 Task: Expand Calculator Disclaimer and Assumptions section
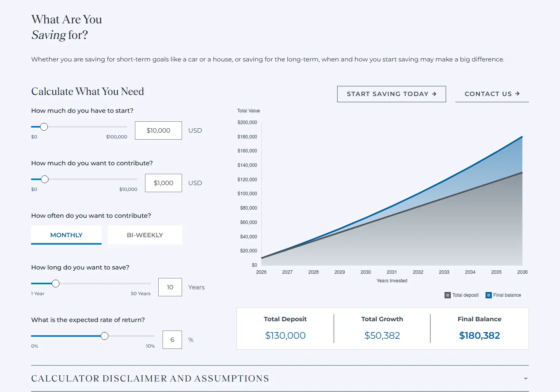click(280, 378)
